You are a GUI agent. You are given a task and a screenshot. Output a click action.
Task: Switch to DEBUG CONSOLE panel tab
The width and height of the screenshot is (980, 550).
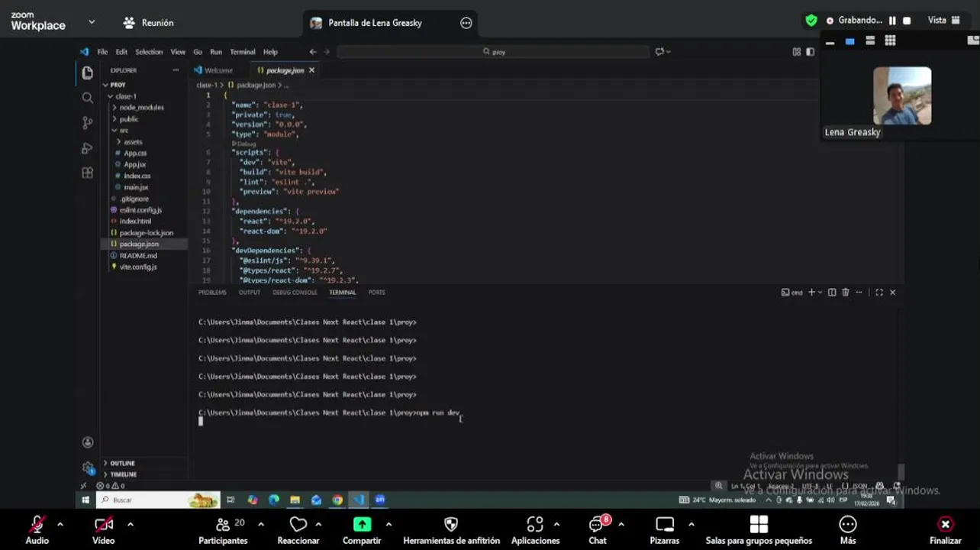295,293
